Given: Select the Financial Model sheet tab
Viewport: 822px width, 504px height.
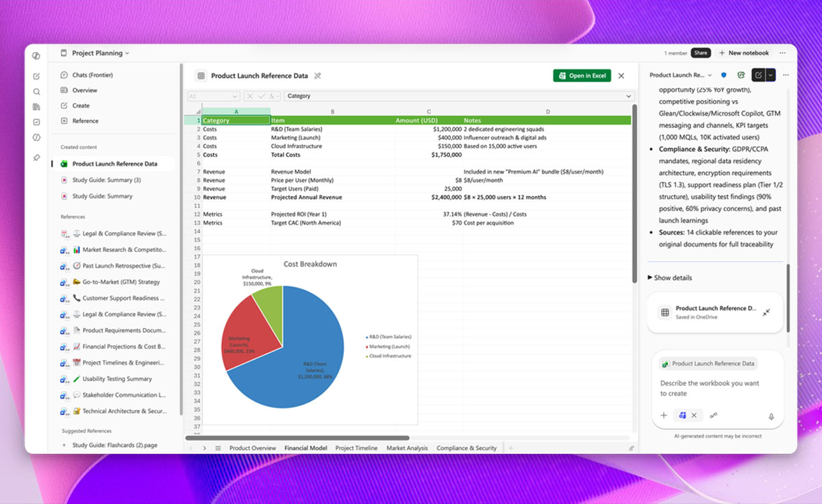Looking at the screenshot, I should click(306, 448).
